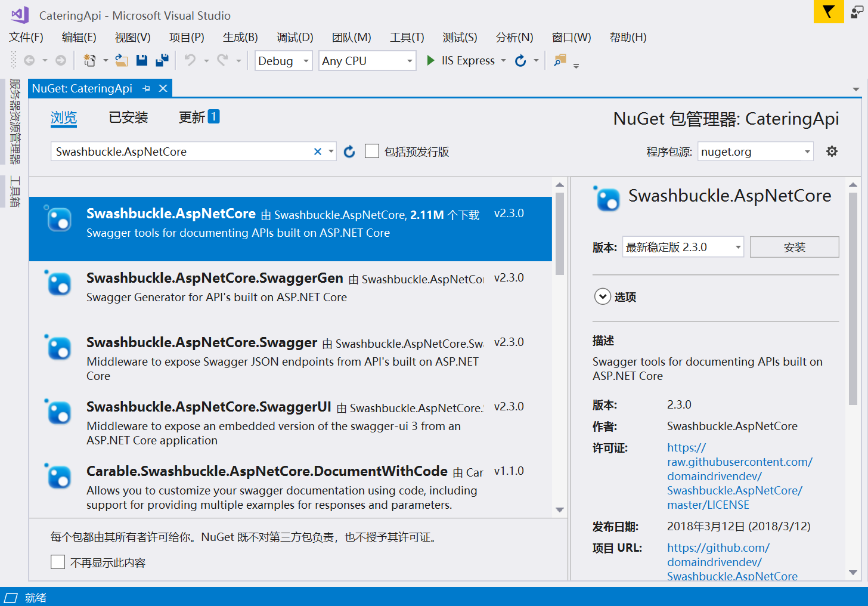Refresh the NuGet package search results

pos(349,151)
